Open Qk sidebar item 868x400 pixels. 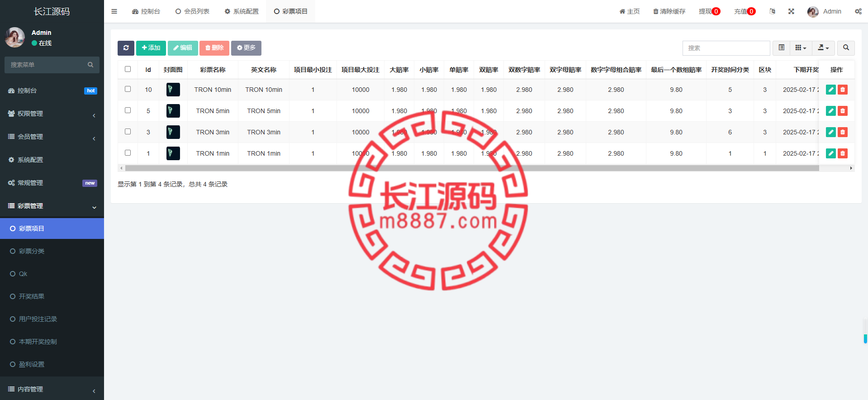click(52, 274)
